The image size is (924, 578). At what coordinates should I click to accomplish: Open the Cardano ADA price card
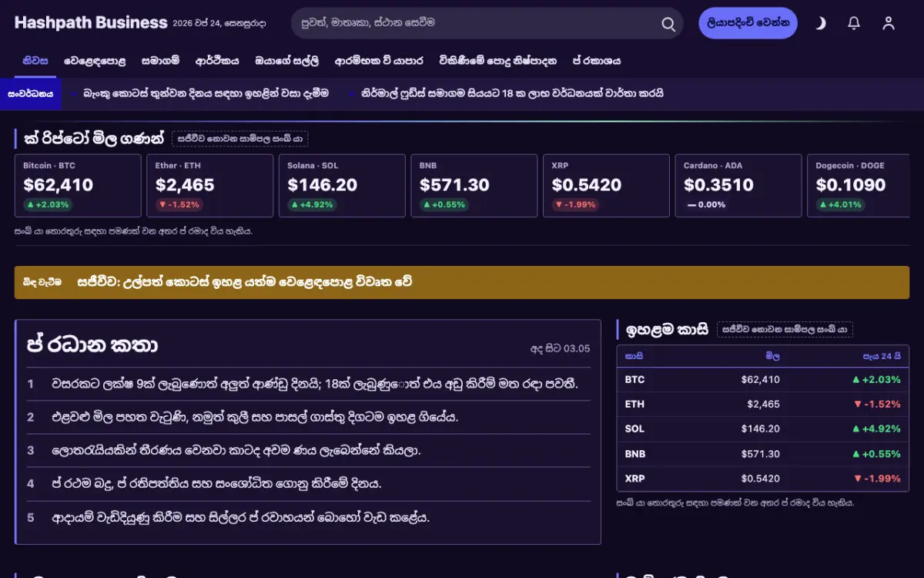(x=738, y=186)
